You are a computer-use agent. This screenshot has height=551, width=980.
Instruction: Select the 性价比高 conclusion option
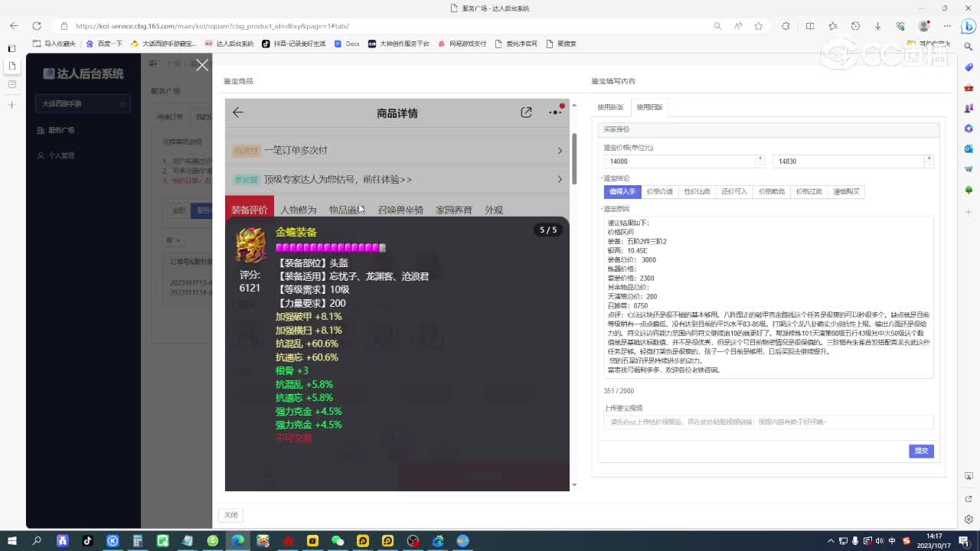coord(697,191)
